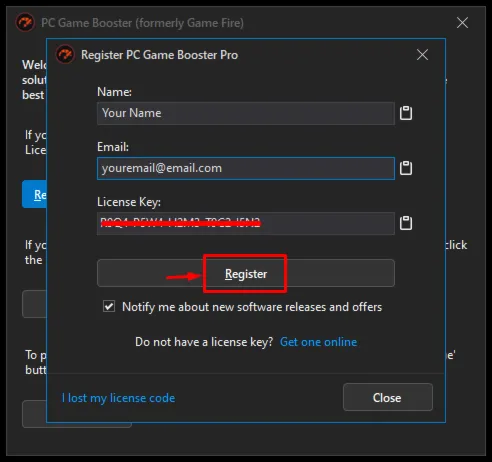The image size is (492, 462).
Task: Click the main window title 'PC Game Booster (formerly Game Fire)'
Action: click(142, 23)
